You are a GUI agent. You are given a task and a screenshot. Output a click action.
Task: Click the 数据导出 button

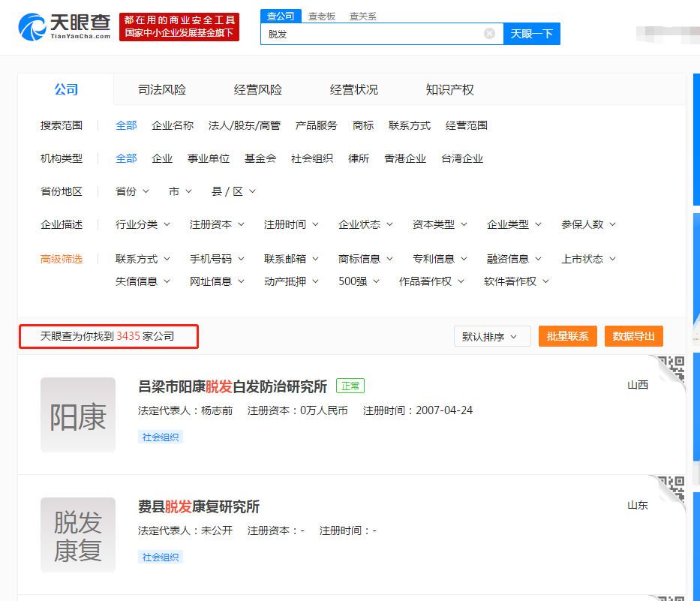pyautogui.click(x=633, y=336)
